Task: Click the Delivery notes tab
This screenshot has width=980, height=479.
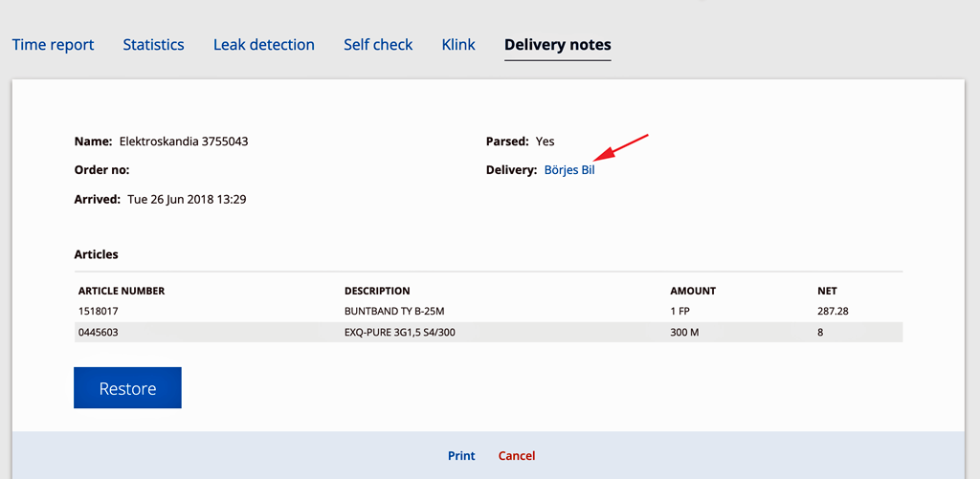Action: (x=558, y=45)
